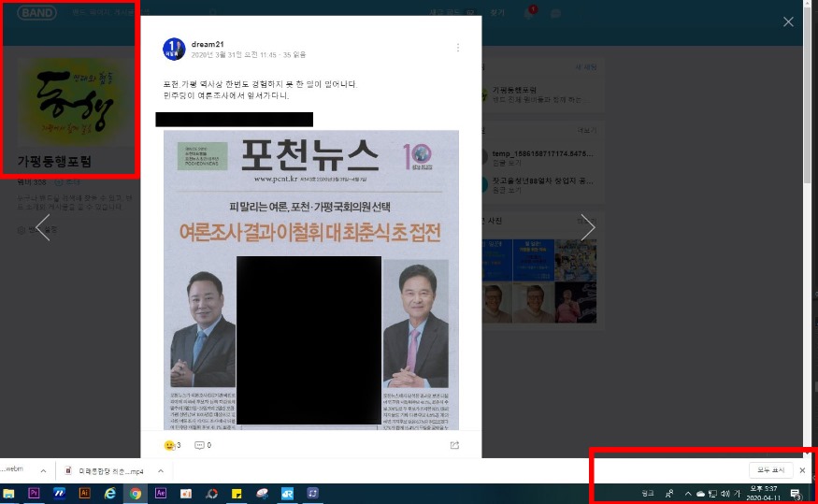Open Internet Explorer from the taskbar
Screen dimensions: 818x504
[x=109, y=493]
